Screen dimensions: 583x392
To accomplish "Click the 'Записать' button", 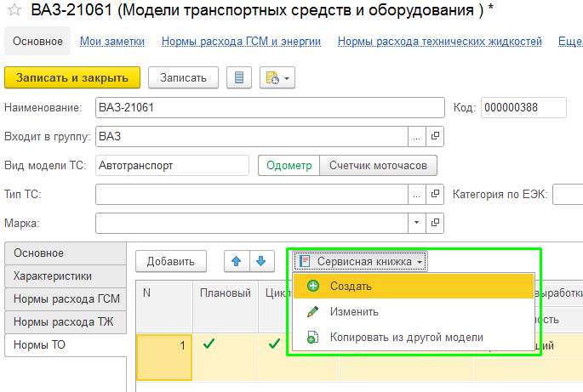I will click(183, 77).
